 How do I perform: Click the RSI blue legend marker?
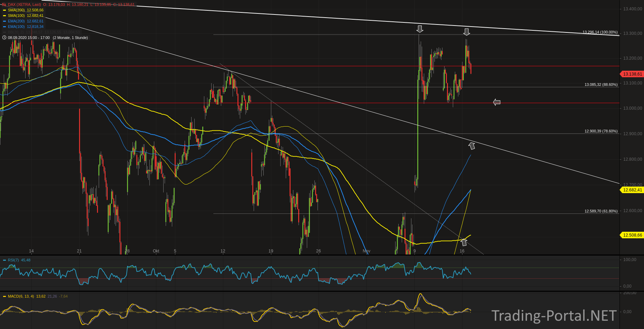tap(4, 260)
